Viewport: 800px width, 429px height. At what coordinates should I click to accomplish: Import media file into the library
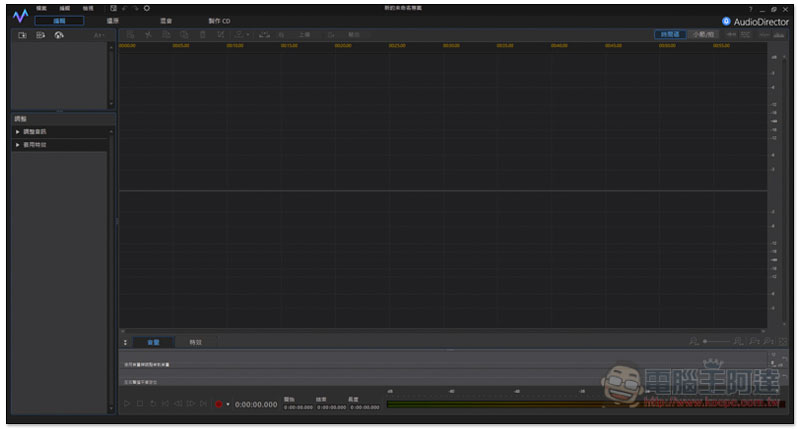pyautogui.click(x=22, y=35)
